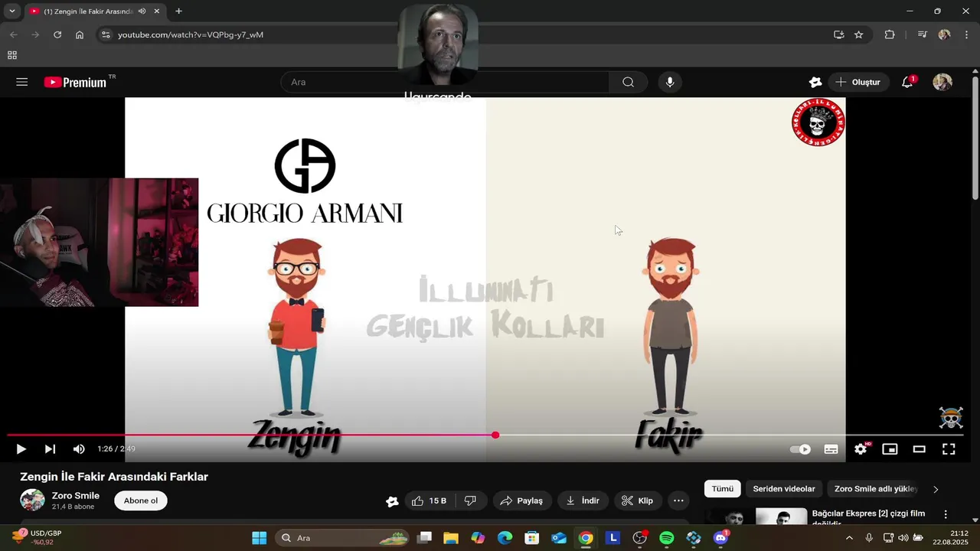Toggle subtitles in the player
The height and width of the screenshot is (551, 980).
point(831,449)
